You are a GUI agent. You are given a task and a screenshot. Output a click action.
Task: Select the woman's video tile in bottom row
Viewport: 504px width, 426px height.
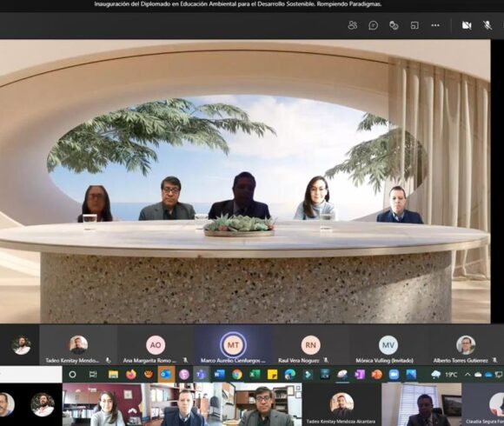point(103,404)
